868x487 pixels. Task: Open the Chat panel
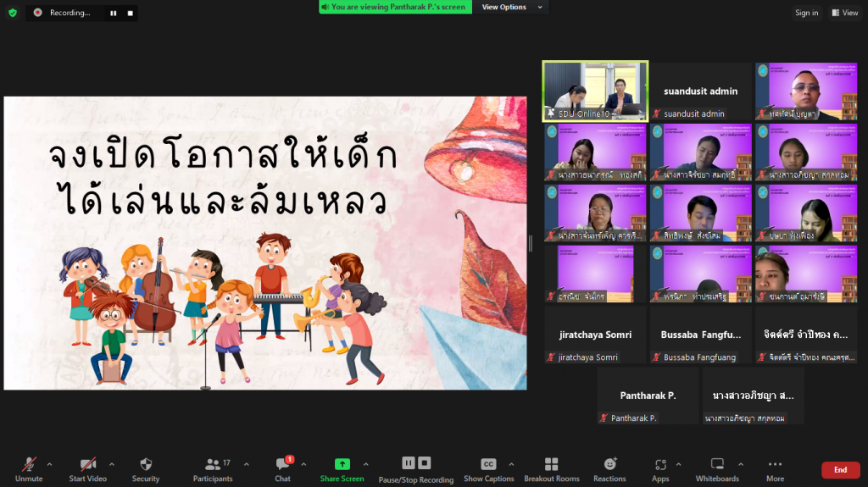point(282,468)
